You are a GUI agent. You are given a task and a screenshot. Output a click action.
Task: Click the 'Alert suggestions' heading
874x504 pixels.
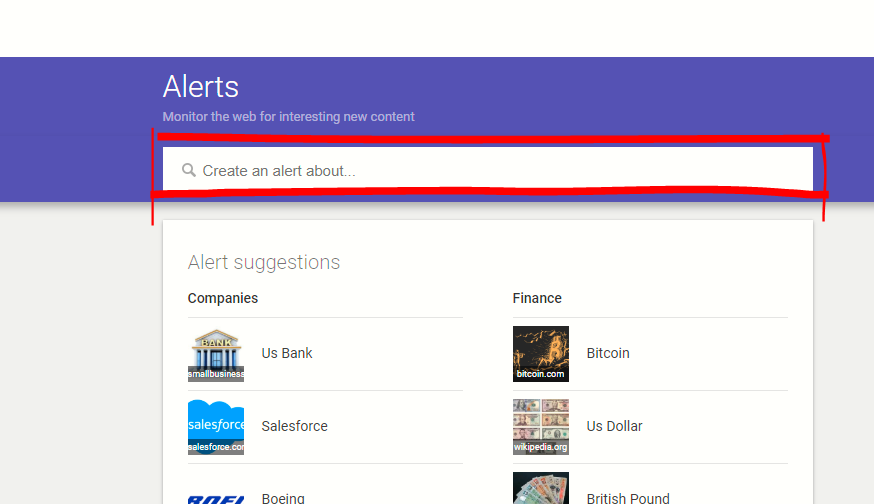264,263
